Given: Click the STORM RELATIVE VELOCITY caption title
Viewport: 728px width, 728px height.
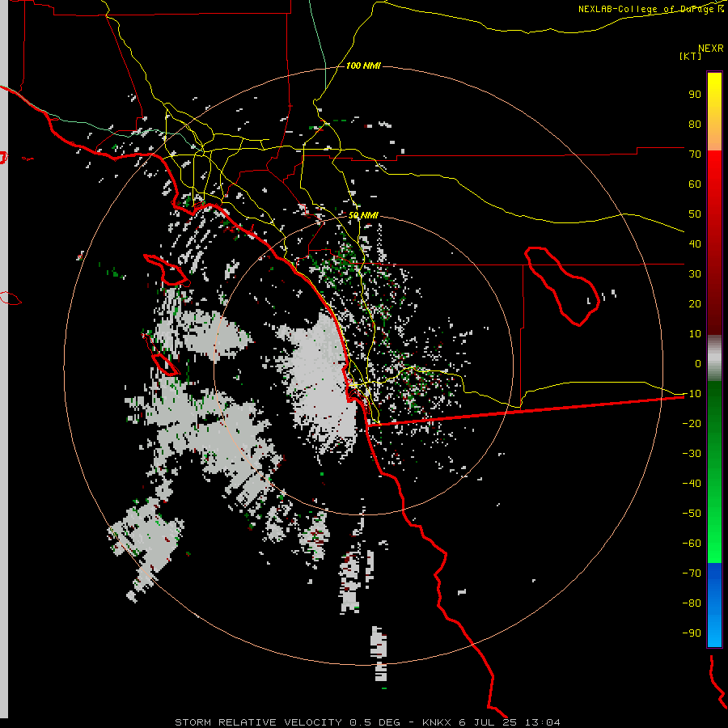Looking at the screenshot, I should (258, 722).
